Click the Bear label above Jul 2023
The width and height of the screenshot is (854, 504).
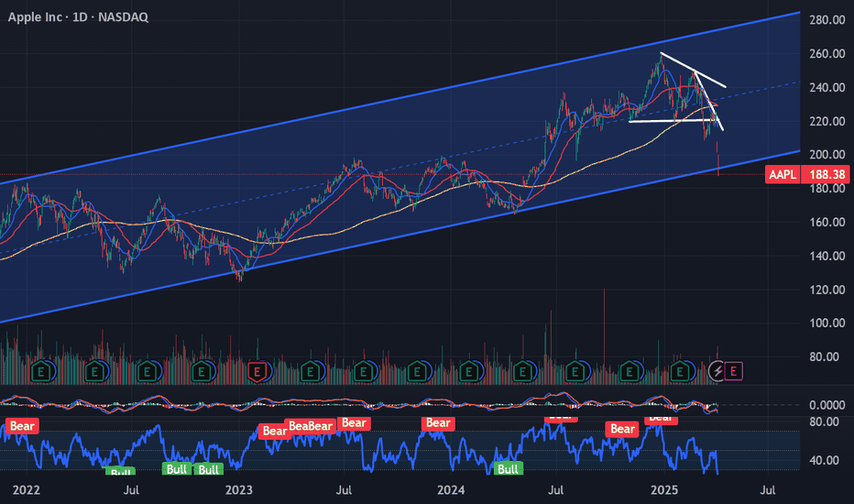(354, 422)
